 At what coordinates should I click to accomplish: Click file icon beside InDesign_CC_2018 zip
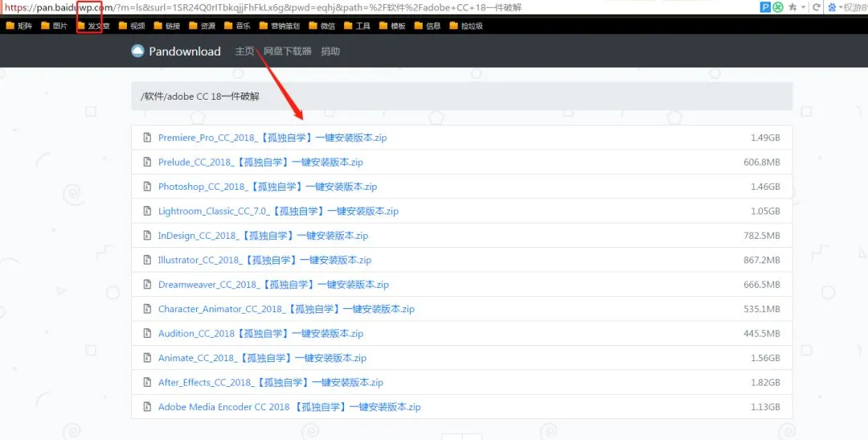point(147,236)
